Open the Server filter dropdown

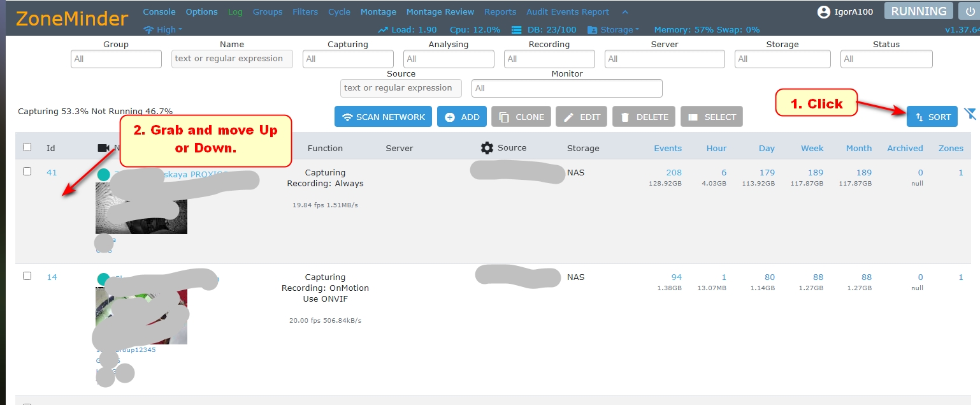(x=665, y=59)
